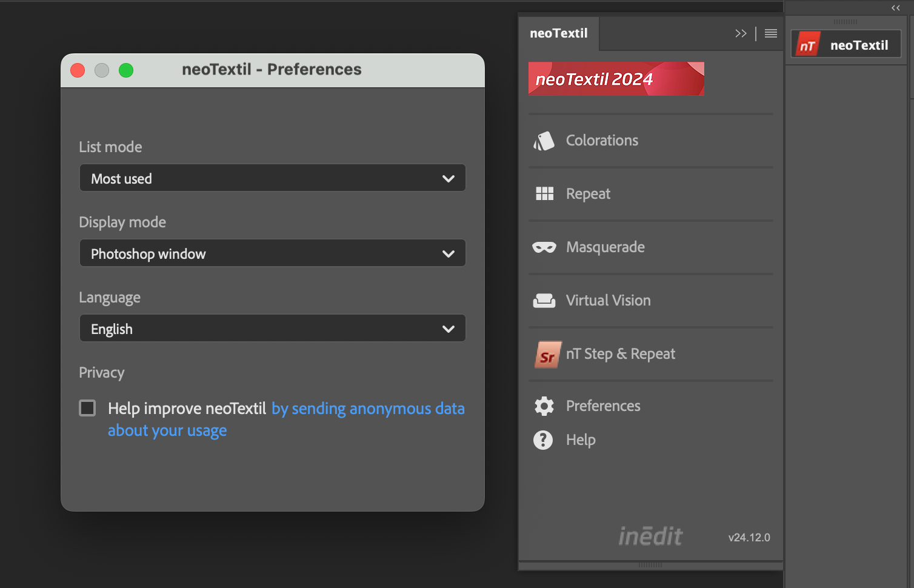Click the neoTextil button in collapsed dock
Image resolution: width=914 pixels, height=588 pixels.
click(x=846, y=45)
